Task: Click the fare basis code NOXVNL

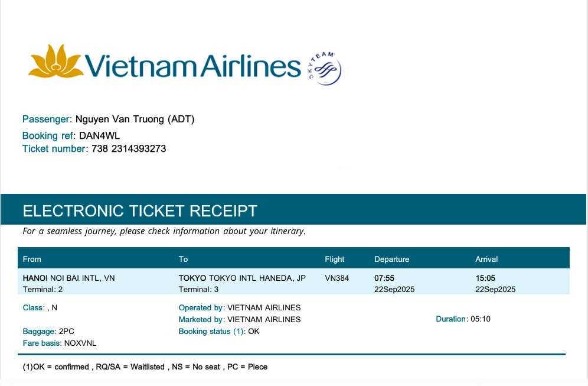Action: 80,343
